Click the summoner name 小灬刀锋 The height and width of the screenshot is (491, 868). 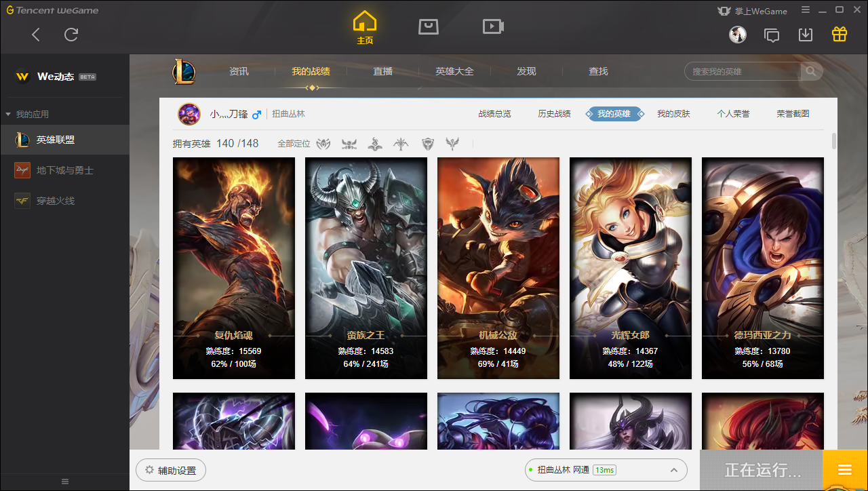pos(229,114)
